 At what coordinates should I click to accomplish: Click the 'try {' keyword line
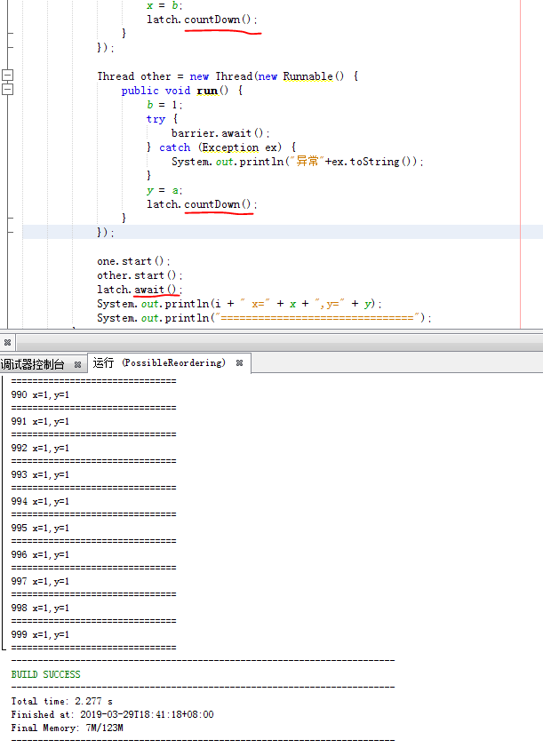pos(162,119)
